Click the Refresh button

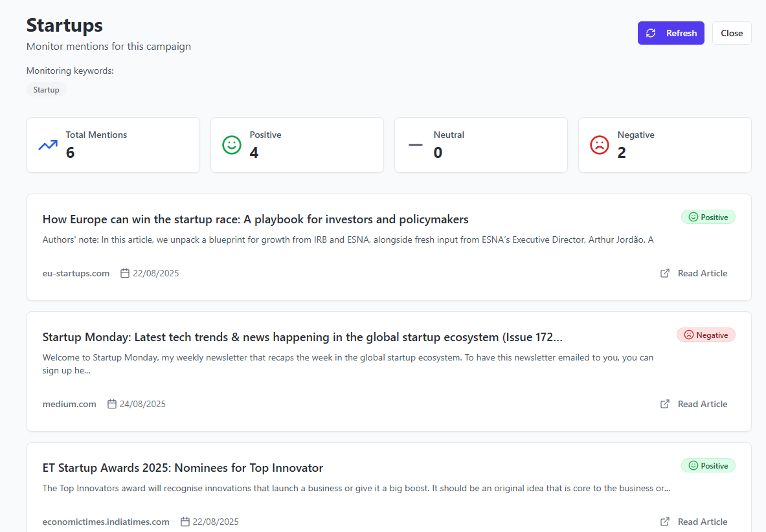tap(671, 33)
